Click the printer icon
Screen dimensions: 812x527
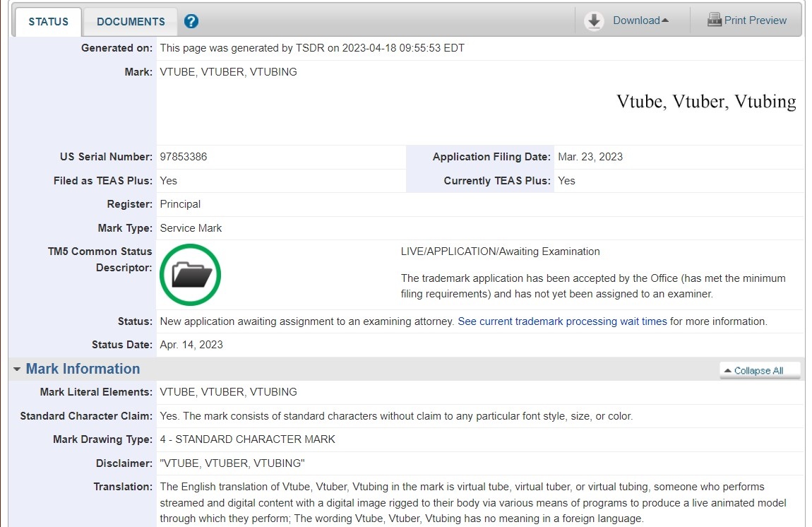[x=715, y=20]
